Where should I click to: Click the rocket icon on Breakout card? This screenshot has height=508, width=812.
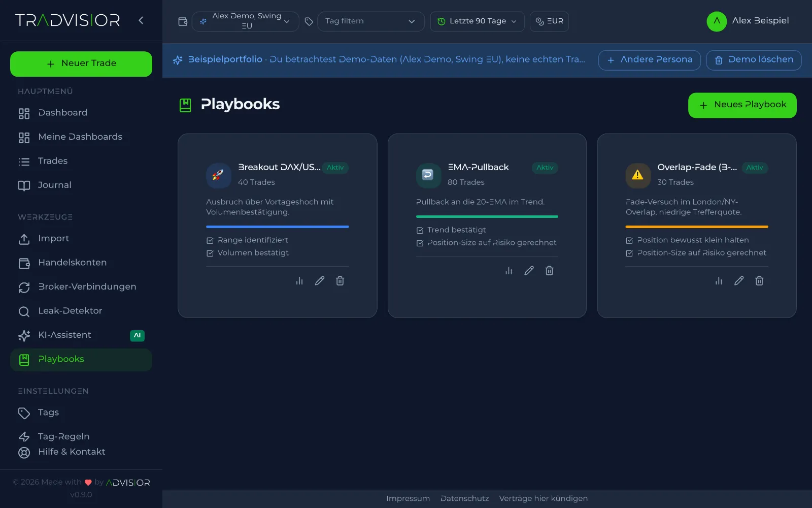point(219,175)
